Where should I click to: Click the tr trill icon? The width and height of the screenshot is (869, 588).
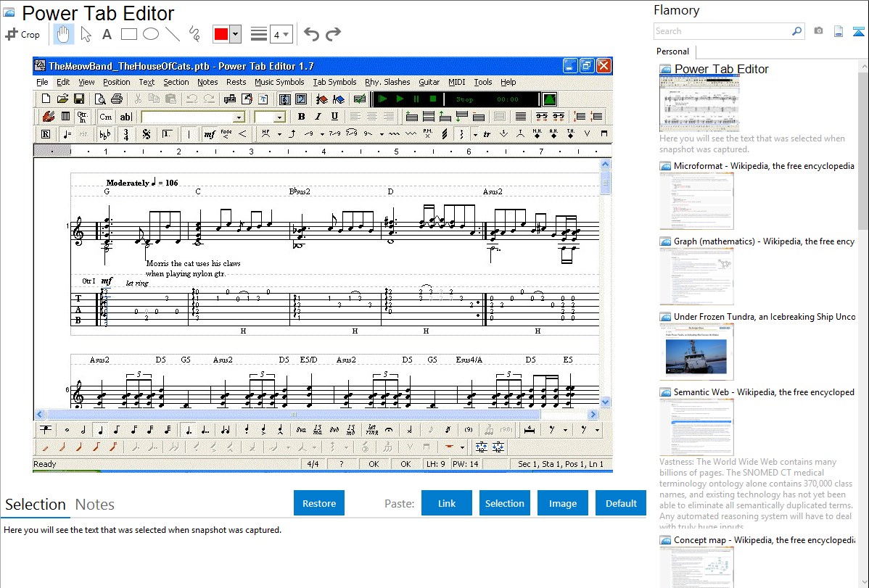487,134
